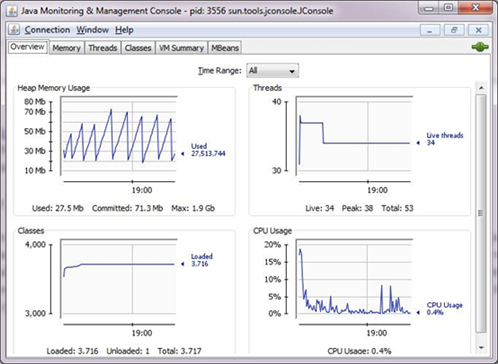Open the Connection menu

point(47,30)
